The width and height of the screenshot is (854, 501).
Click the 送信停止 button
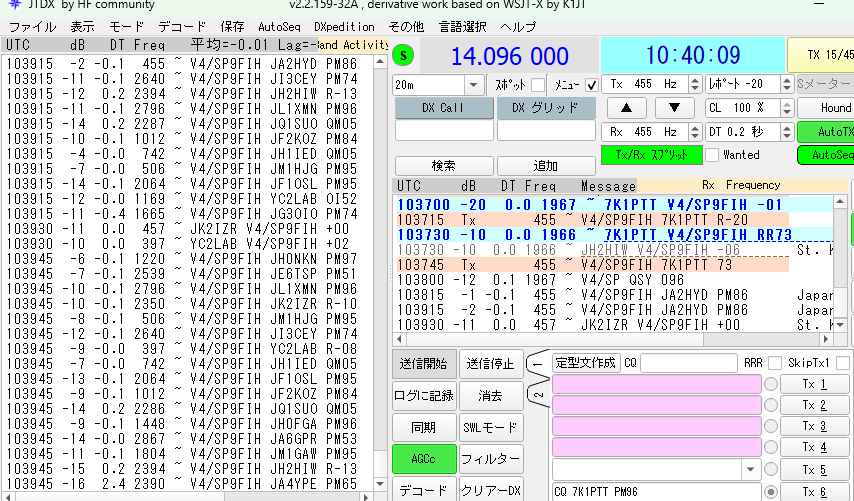491,364
